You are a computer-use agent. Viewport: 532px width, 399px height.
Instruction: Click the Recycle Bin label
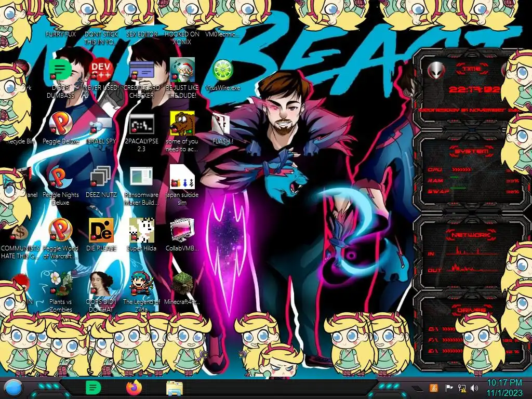coord(20,141)
